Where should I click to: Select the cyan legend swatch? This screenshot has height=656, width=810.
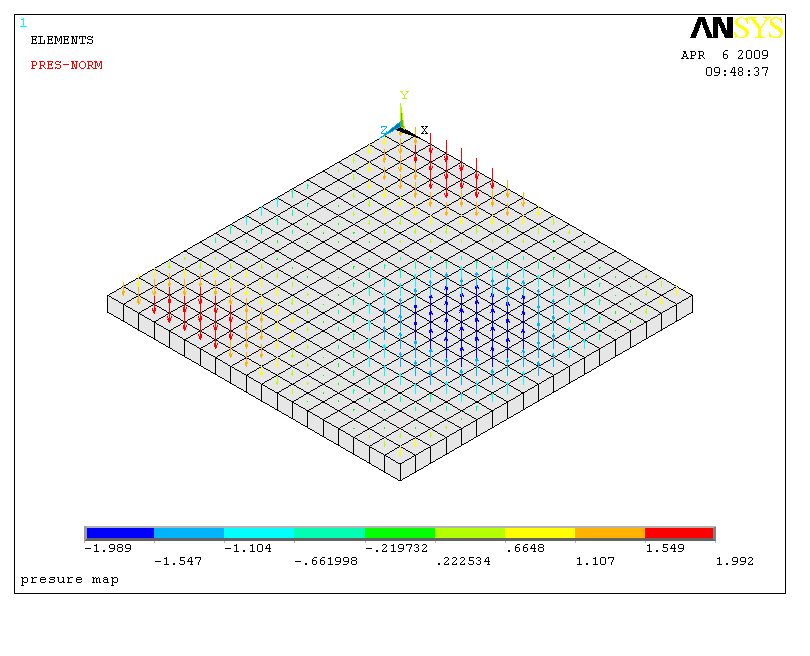click(x=259, y=533)
